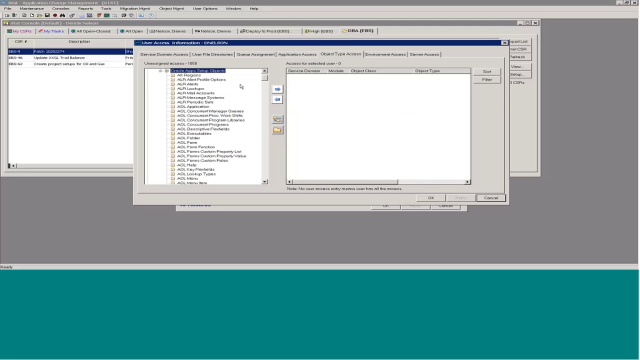
Task: Collapse the Oracle Apps Setup Objects node
Action: point(160,71)
